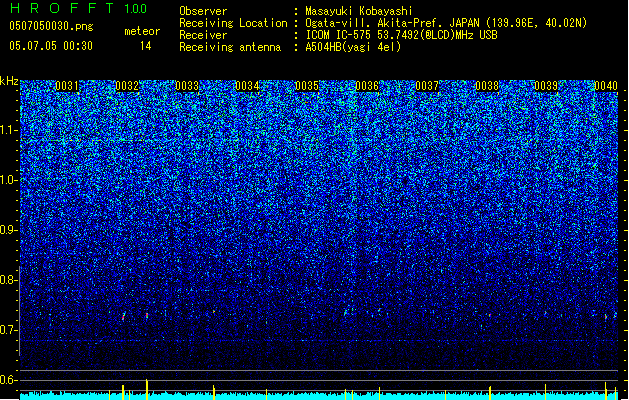
Task: Click the 0.6 kHz axis label
Action: click(x=8, y=380)
